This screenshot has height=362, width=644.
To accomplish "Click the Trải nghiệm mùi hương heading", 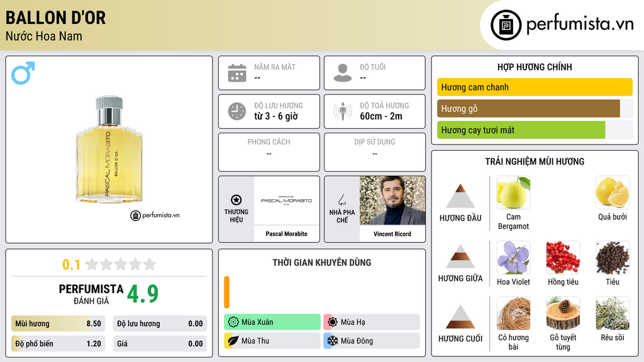I will (x=535, y=162).
